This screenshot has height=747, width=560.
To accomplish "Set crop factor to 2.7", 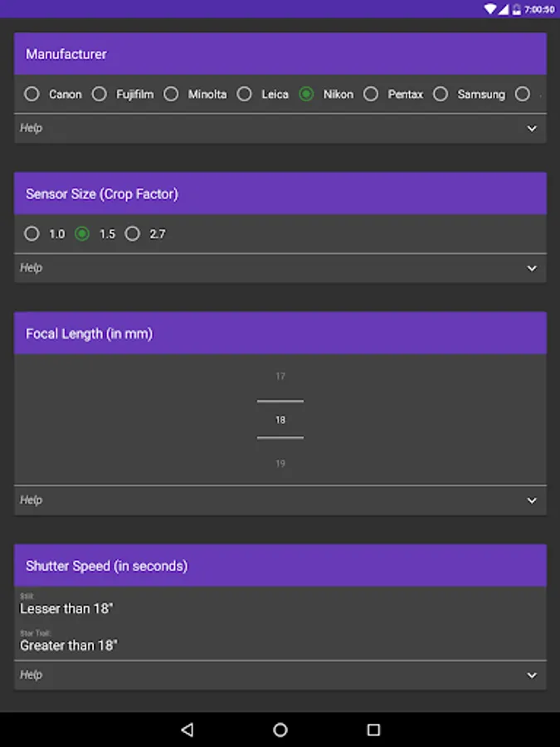I will [133, 234].
